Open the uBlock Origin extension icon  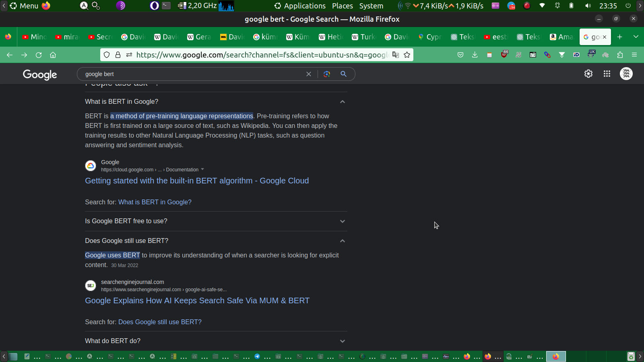pyautogui.click(x=504, y=55)
